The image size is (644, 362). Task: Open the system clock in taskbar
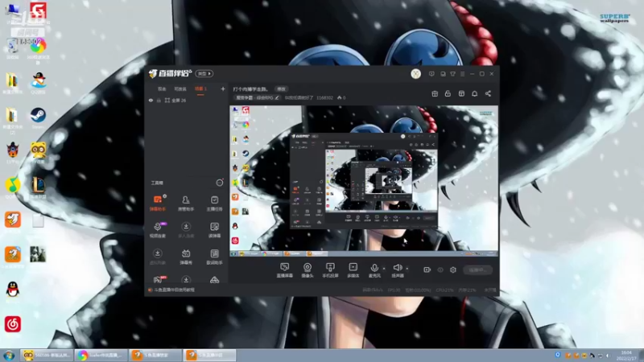click(x=626, y=356)
